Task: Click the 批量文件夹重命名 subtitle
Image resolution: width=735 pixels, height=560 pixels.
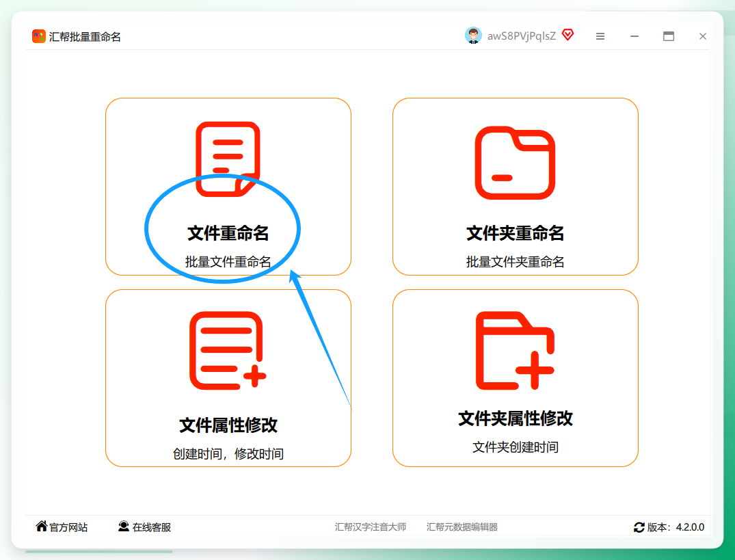Action: click(515, 261)
